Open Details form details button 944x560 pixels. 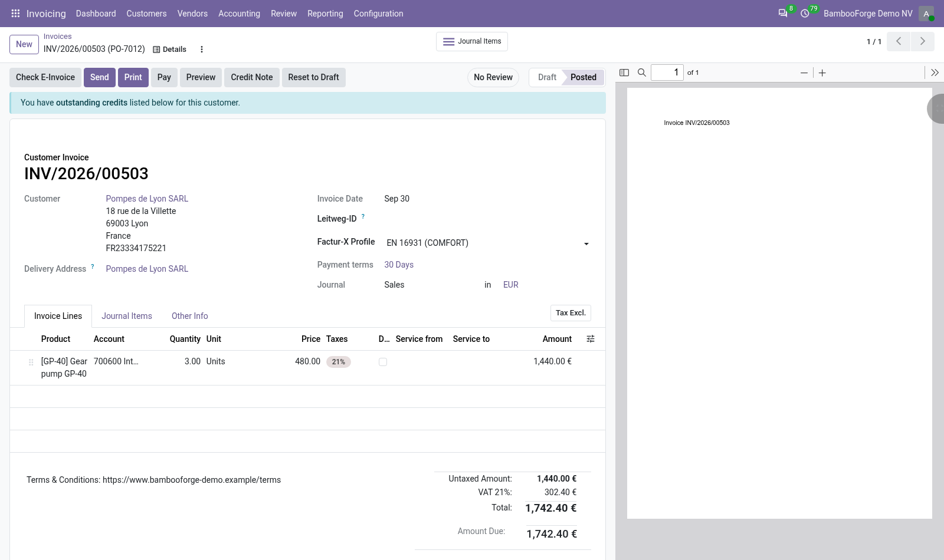169,50
